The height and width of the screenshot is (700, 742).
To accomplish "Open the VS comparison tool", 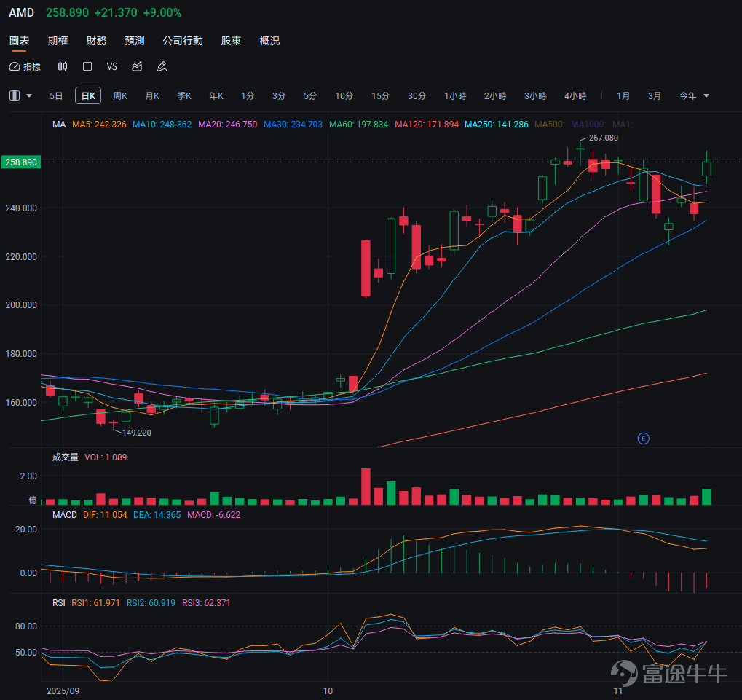I will pyautogui.click(x=111, y=67).
